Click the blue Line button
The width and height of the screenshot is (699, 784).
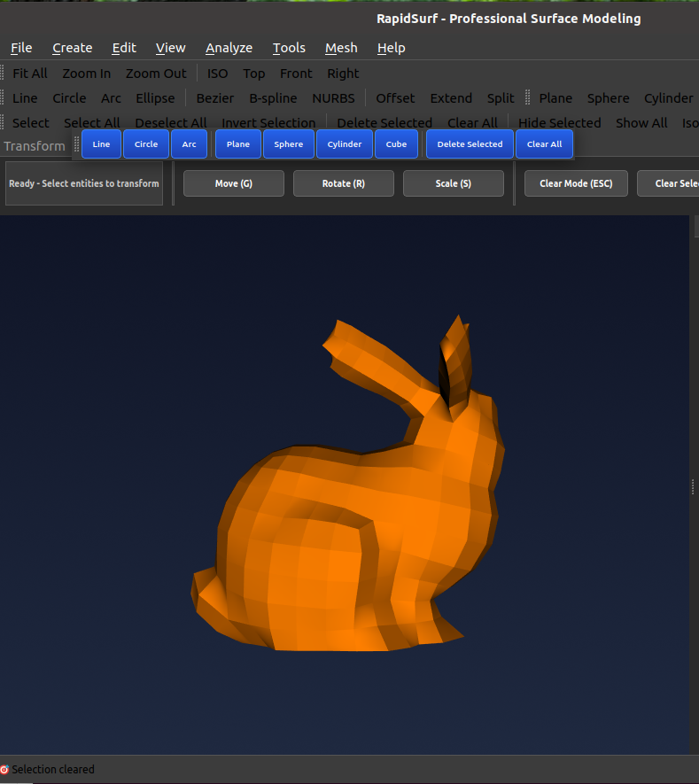(x=101, y=144)
